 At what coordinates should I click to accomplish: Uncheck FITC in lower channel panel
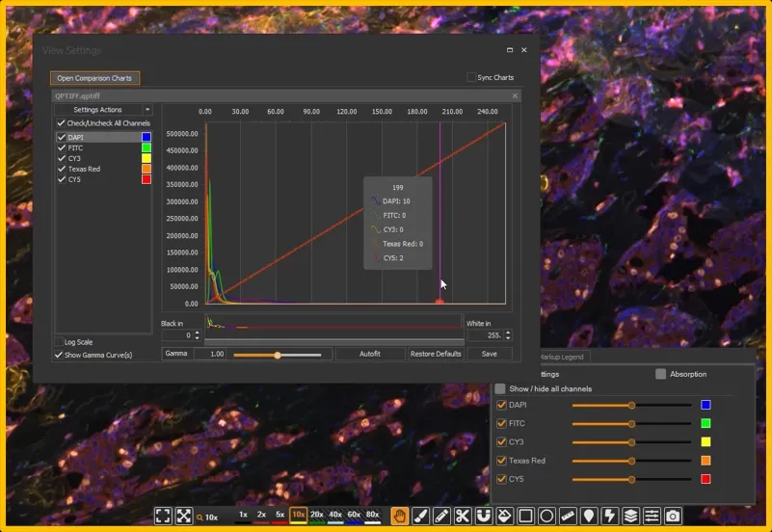click(x=501, y=423)
